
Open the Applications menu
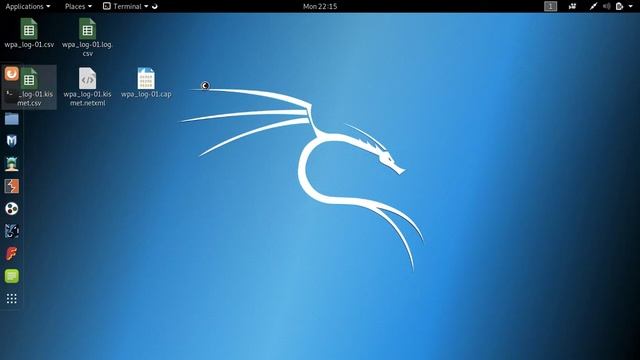(28, 6)
